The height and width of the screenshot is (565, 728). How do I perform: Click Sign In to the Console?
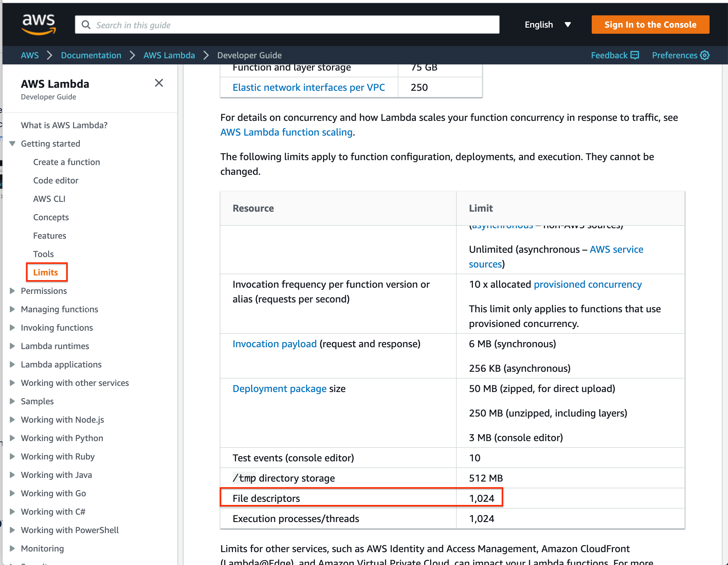650,25
